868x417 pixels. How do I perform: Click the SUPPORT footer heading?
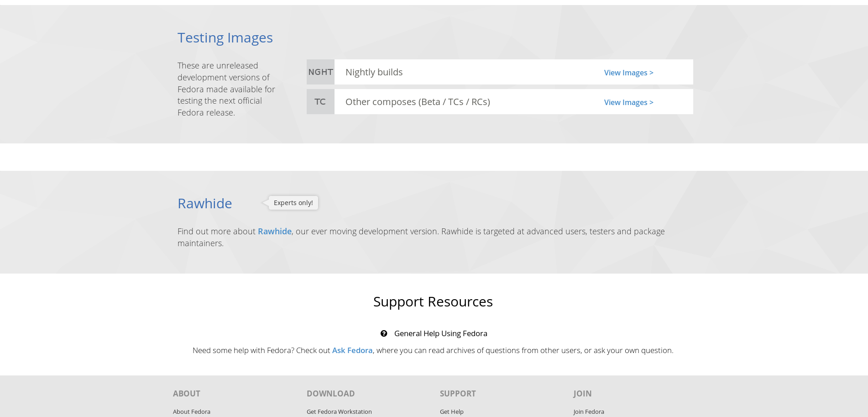pos(457,393)
